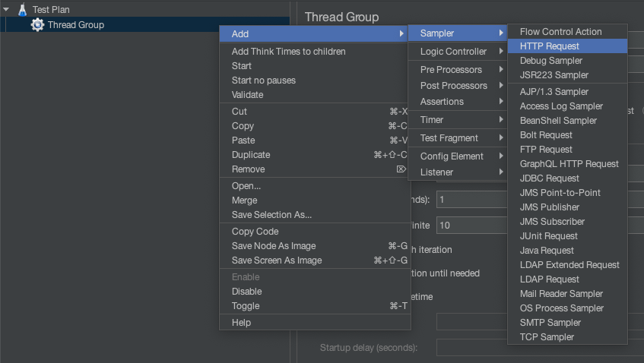Select Test Plan label in tree

(x=51, y=9)
